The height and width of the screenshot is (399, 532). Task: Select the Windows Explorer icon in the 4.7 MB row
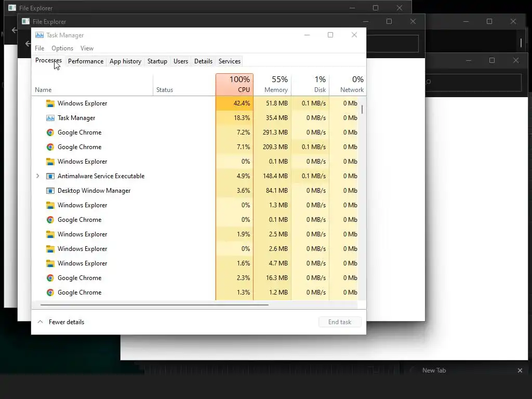[50, 263]
